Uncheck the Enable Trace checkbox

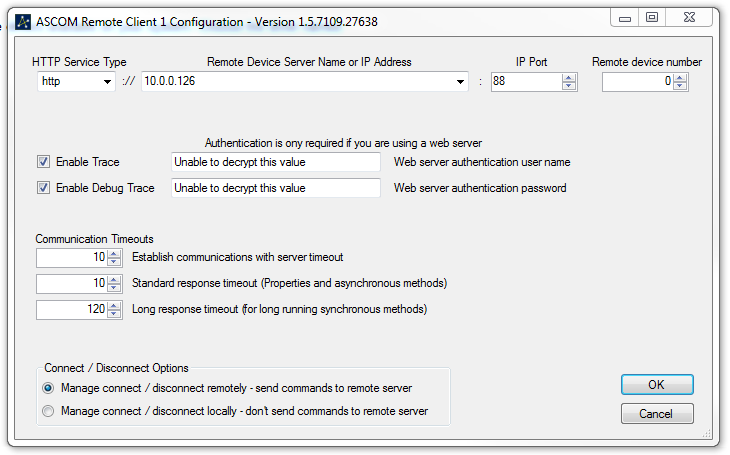tap(43, 162)
